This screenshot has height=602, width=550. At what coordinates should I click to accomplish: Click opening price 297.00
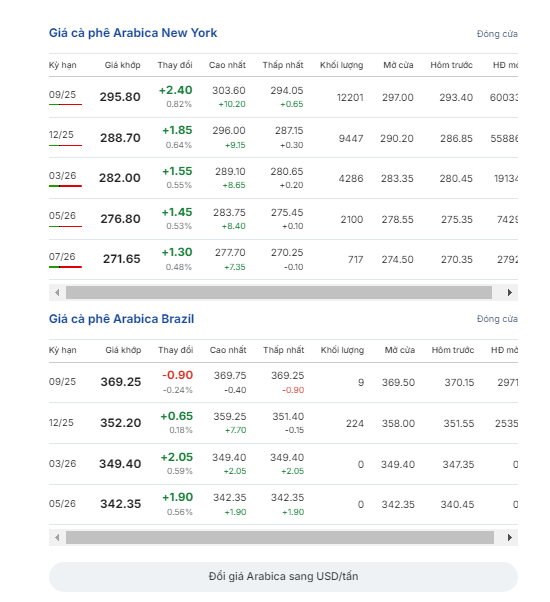pyautogui.click(x=398, y=98)
